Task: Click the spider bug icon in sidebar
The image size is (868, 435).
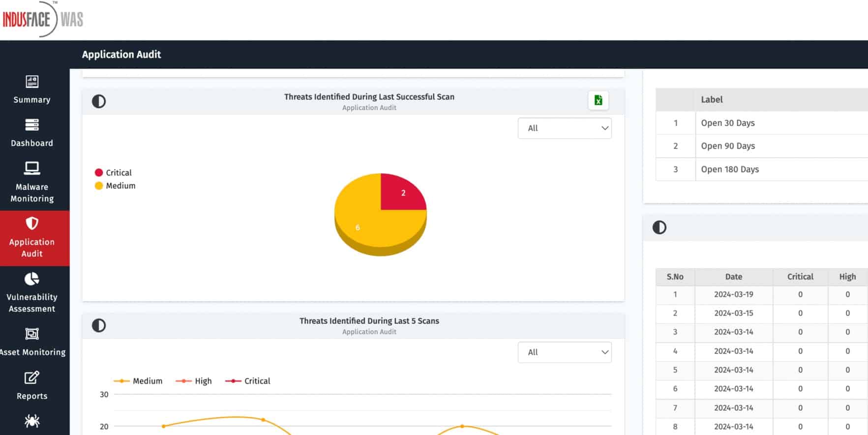Action: click(32, 421)
